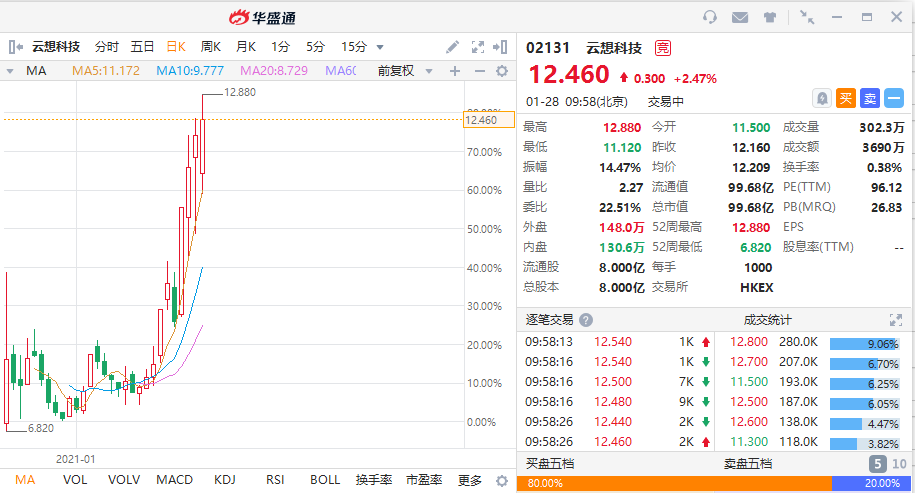Expand the MA indicator dropdown arrow
The image size is (915, 493).
click(x=10, y=71)
